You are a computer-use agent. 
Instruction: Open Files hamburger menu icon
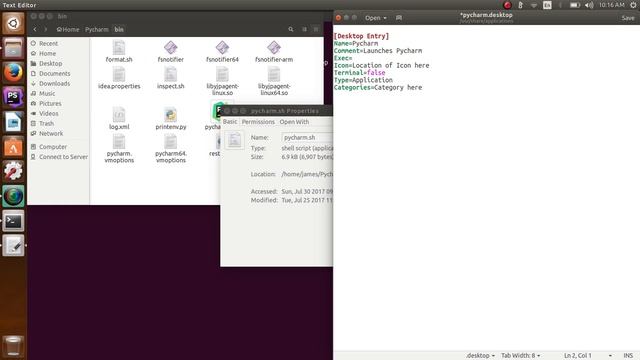tap(316, 29)
